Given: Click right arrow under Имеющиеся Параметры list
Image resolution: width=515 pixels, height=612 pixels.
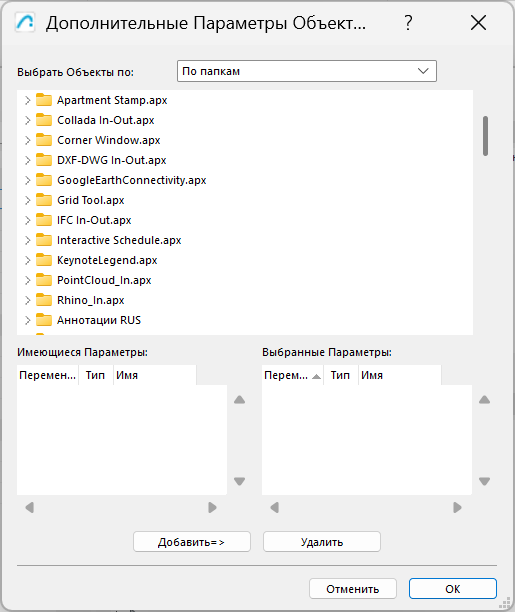Looking at the screenshot, I should (x=212, y=507).
